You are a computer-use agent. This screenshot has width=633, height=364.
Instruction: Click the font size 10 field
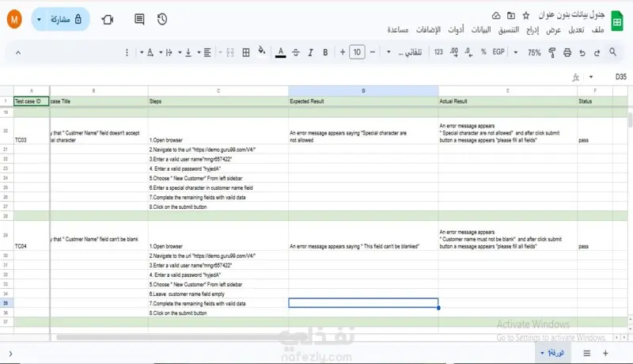pos(357,52)
